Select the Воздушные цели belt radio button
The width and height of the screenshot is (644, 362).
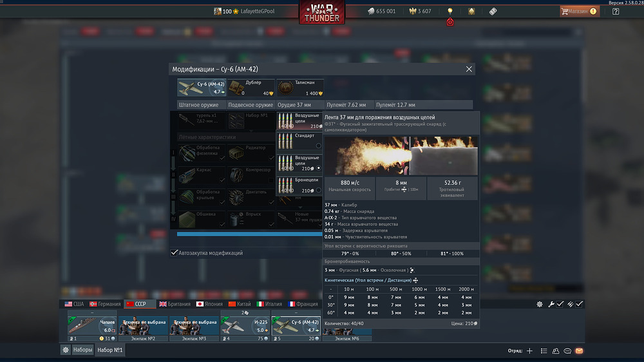[318, 168]
